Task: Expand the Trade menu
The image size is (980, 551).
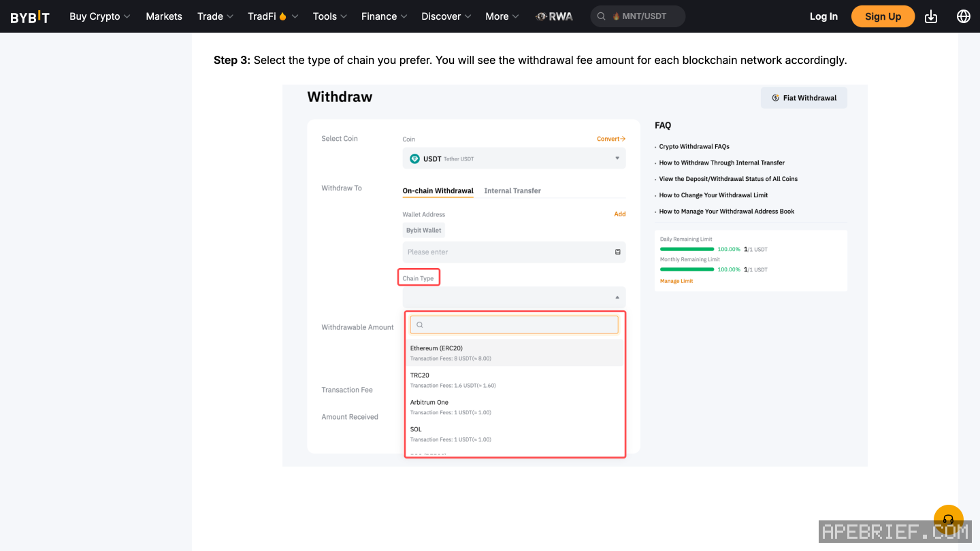Action: pyautogui.click(x=215, y=16)
